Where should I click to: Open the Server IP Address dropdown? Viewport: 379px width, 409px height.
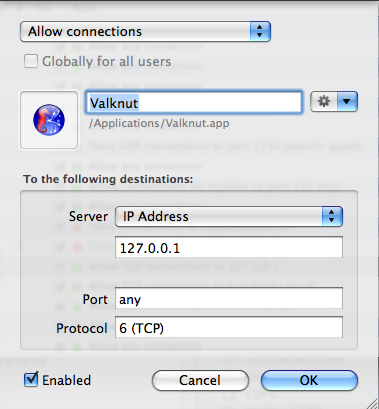[229, 216]
